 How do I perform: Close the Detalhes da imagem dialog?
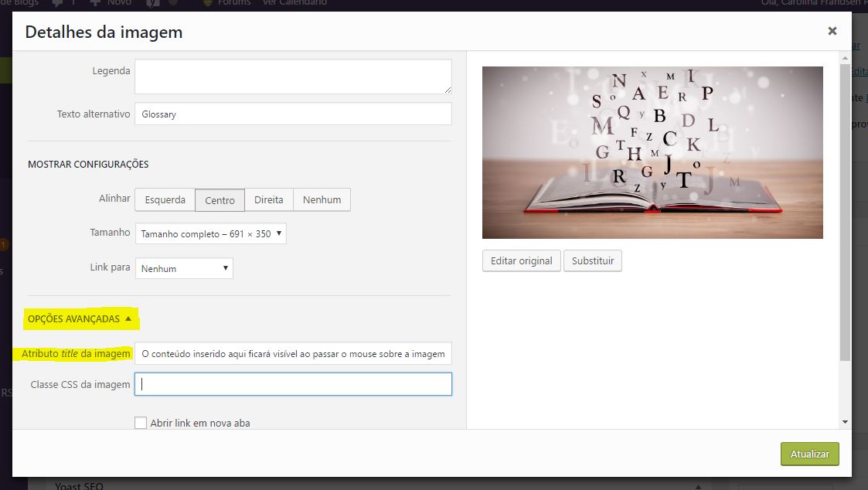[832, 31]
